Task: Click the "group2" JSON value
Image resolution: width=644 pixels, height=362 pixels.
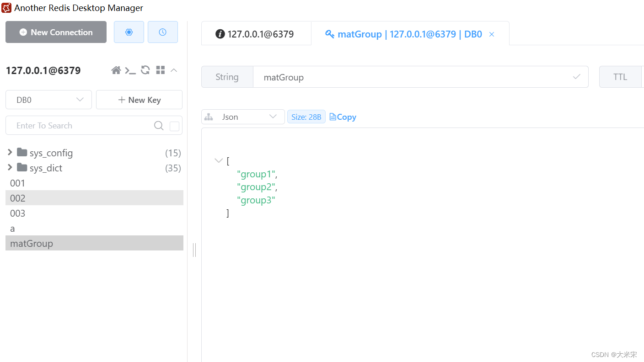Action: (256, 187)
